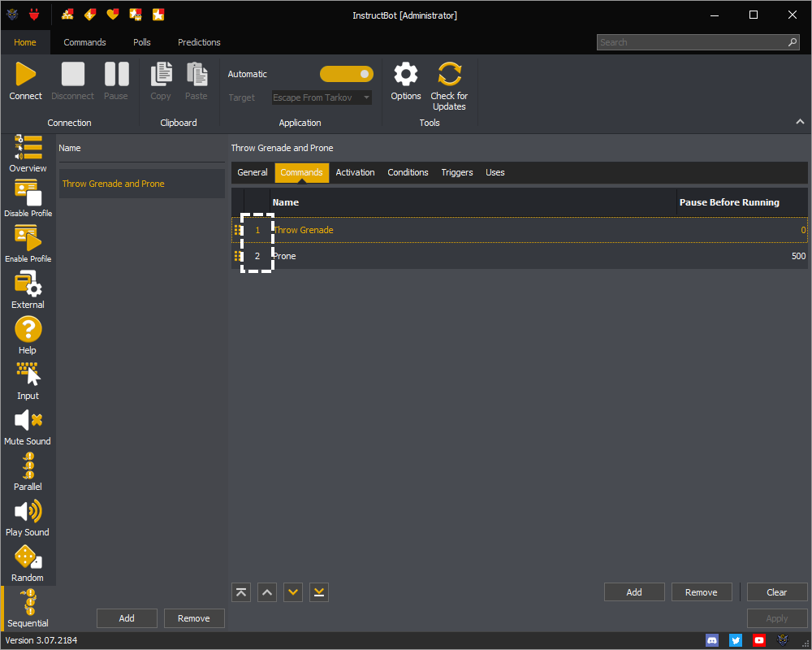This screenshot has width=812, height=650.
Task: Open the Twitter link icon
Action: point(736,640)
